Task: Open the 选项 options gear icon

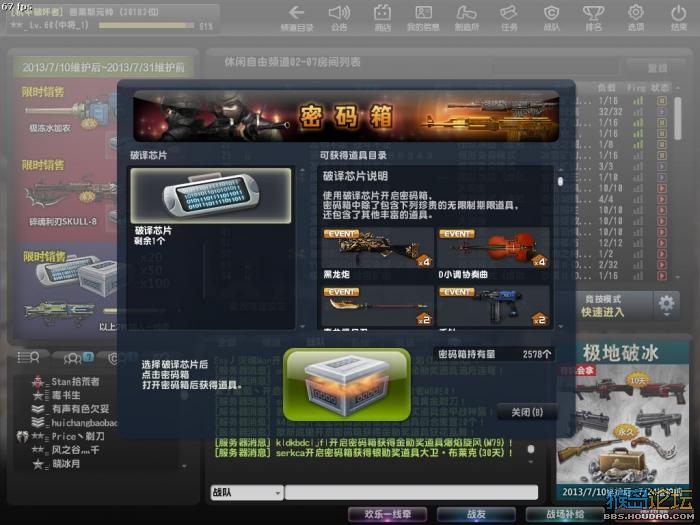Action: pos(636,18)
